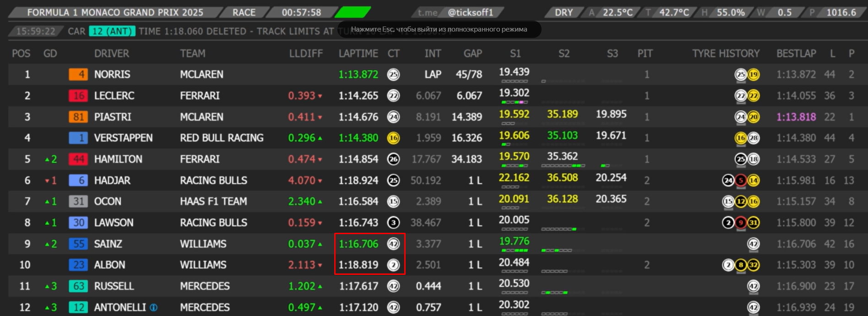Click the PIT column header

point(645,54)
